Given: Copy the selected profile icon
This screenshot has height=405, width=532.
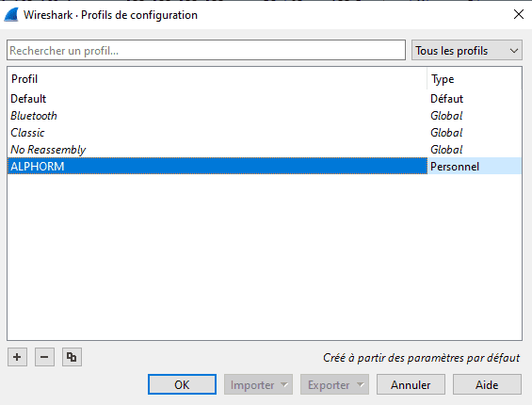Looking at the screenshot, I should click(72, 357).
